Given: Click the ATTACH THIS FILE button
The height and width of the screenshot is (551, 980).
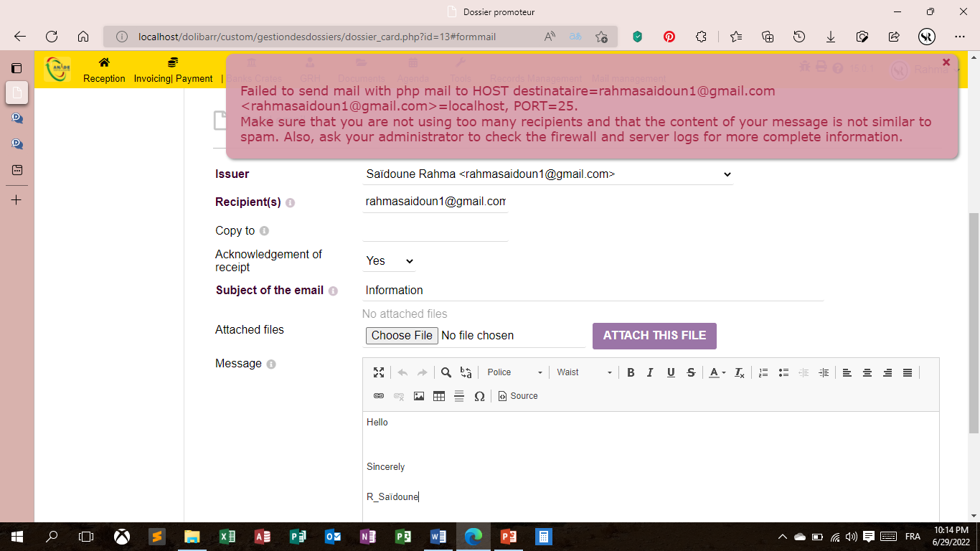Looking at the screenshot, I should (654, 336).
